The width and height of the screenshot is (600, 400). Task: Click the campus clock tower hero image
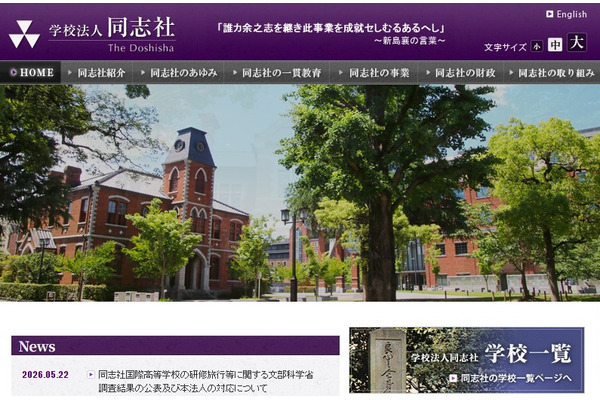click(x=300, y=193)
